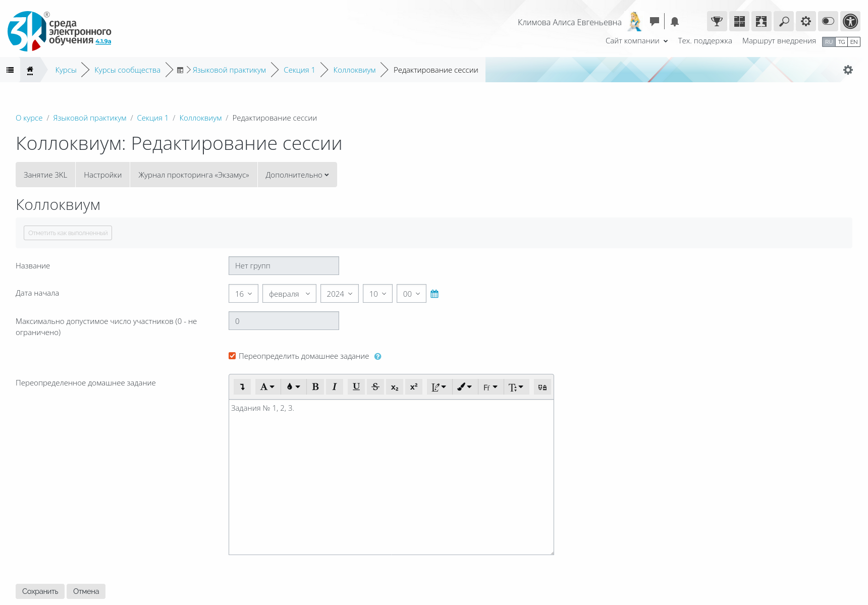Click the trophy achievements icon

coord(717,22)
